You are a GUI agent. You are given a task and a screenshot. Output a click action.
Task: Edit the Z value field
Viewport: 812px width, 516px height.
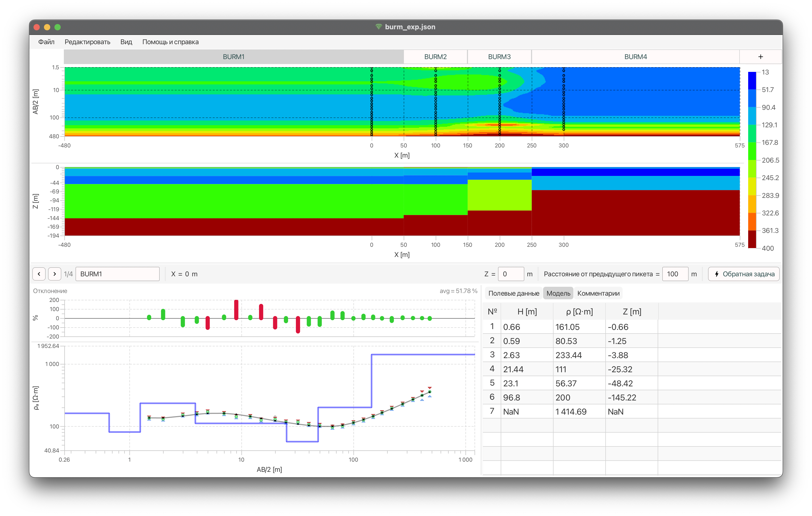click(511, 274)
